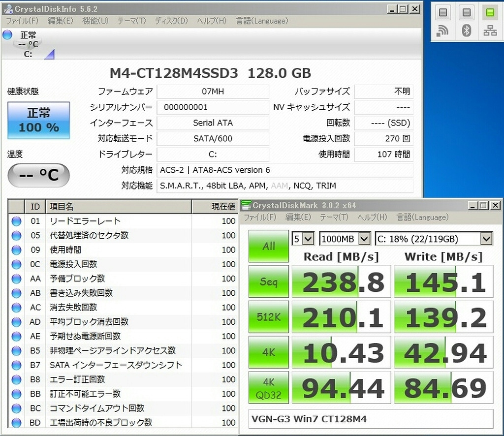Click status circle for SMART row 電源投入回数

pyautogui.click(x=16, y=264)
